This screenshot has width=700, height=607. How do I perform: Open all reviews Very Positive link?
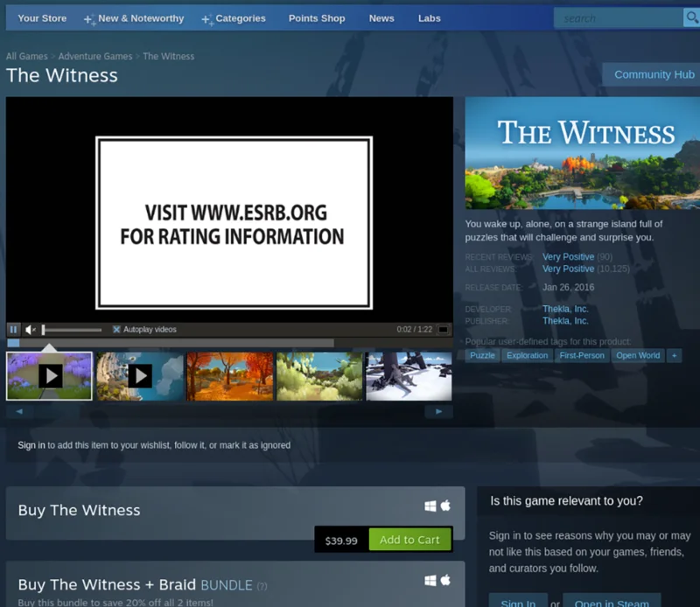pos(568,269)
